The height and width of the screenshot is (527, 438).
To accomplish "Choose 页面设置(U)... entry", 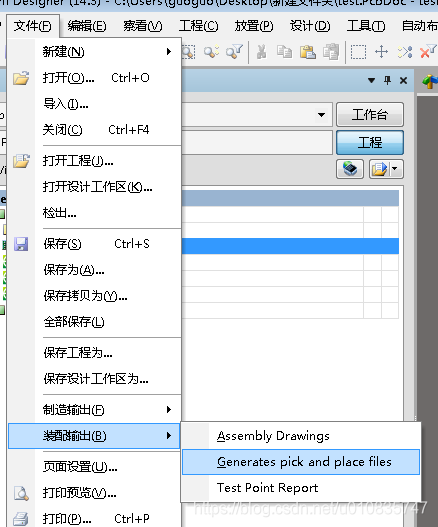I will click(x=94, y=467).
